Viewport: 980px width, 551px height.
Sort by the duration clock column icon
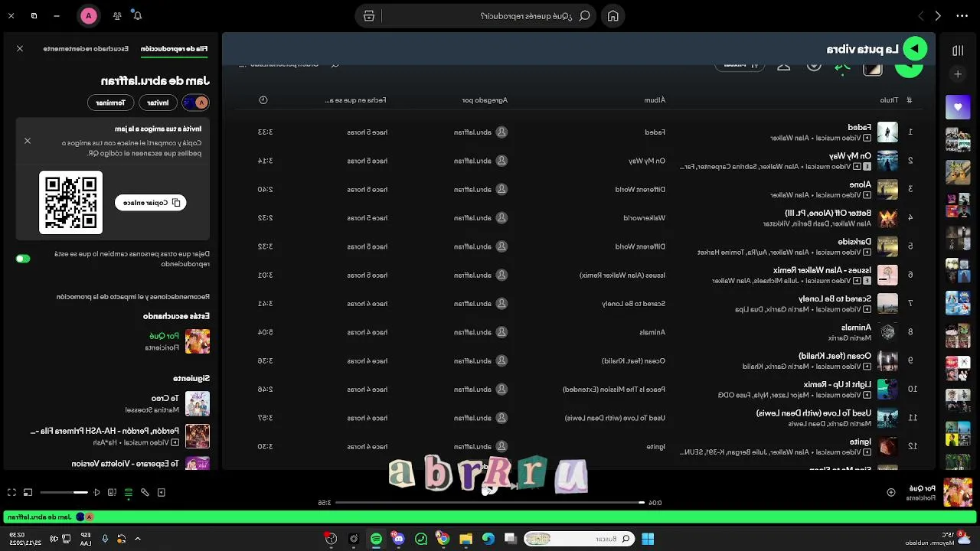[x=263, y=100]
